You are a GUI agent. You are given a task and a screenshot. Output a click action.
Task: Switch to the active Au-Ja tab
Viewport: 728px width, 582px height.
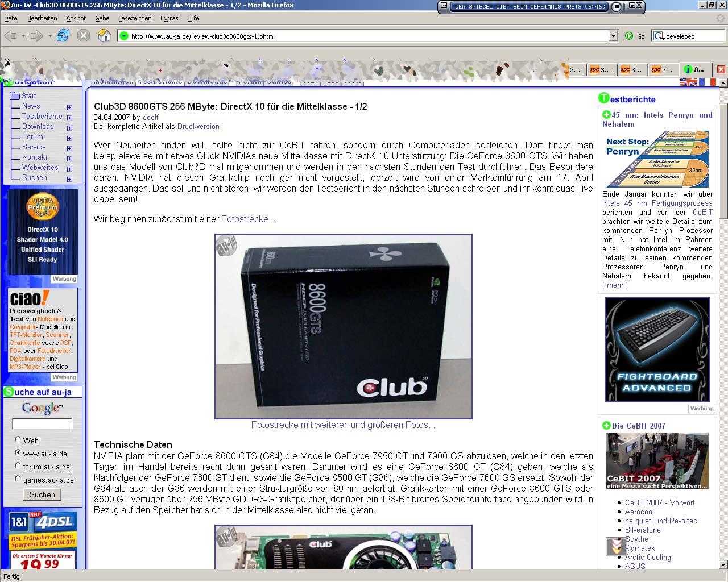(x=696, y=69)
